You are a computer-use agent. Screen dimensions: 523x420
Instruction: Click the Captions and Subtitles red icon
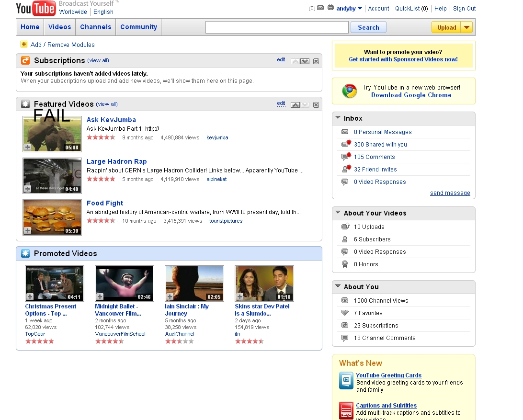click(x=346, y=410)
